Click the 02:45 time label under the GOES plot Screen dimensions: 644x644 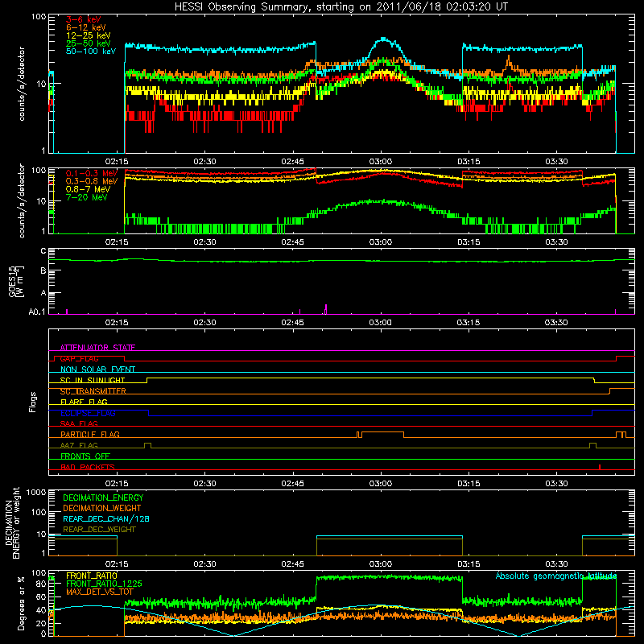click(292, 323)
